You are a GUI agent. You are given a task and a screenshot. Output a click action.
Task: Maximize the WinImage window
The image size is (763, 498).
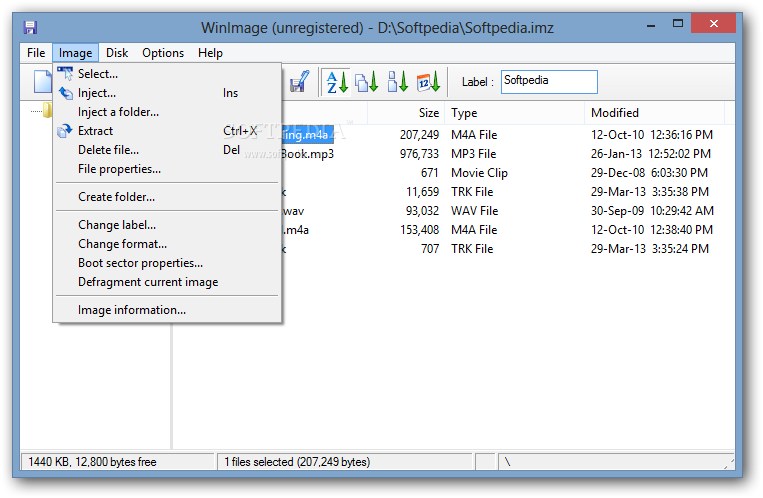[x=678, y=23]
